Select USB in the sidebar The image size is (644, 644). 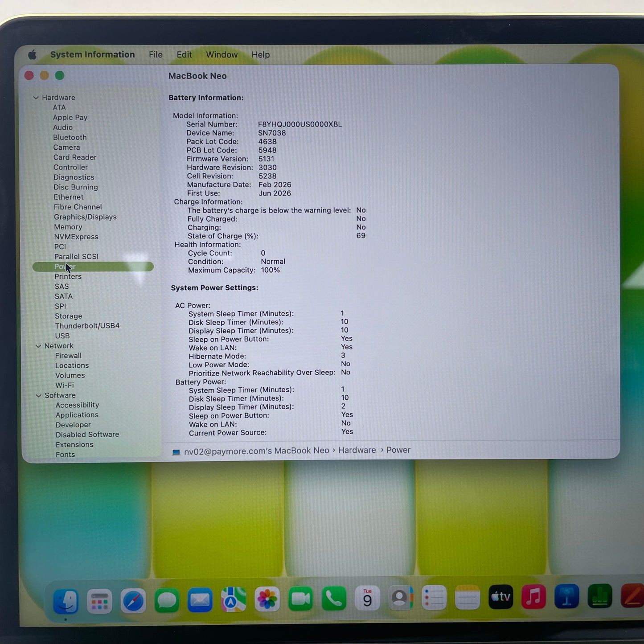click(62, 336)
